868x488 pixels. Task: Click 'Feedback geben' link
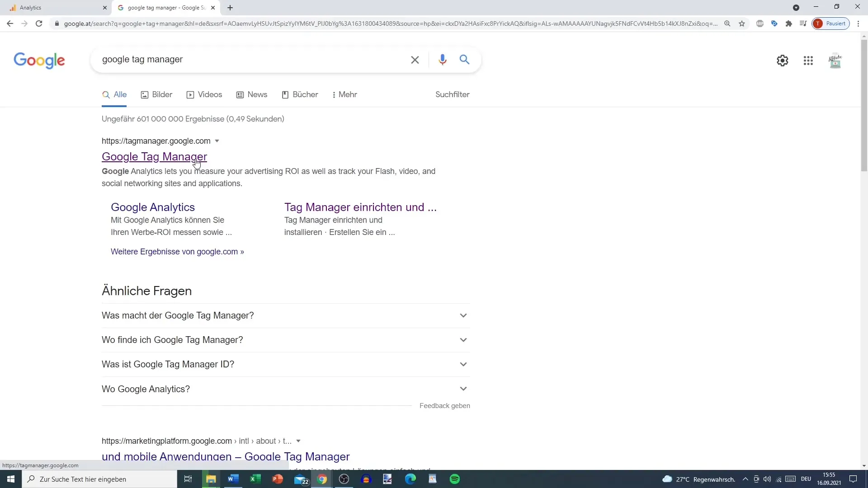tap(444, 406)
